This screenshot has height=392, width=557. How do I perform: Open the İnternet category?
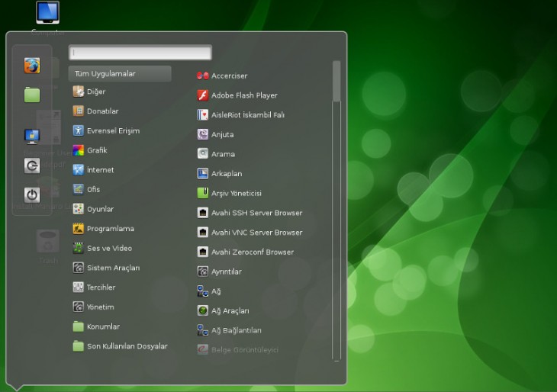99,170
